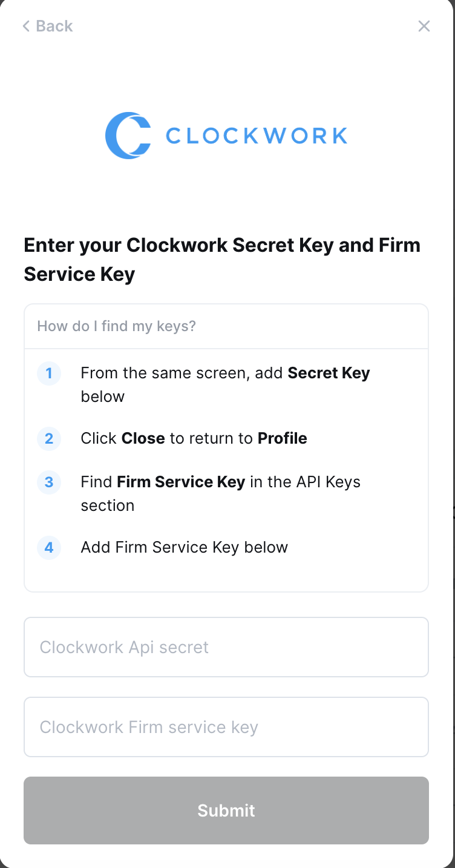Click the step 1 number badge

click(x=49, y=373)
